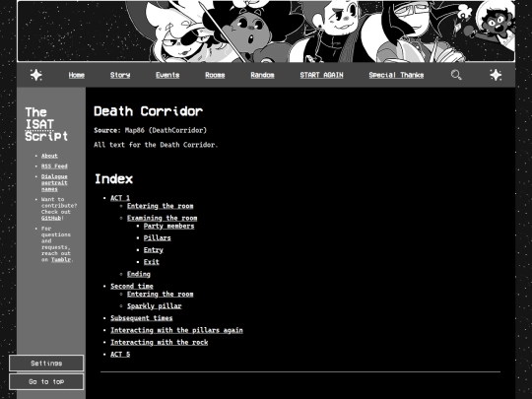This screenshot has height=399, width=532.
Task: Click the search magnifier icon
Action: 456,75
